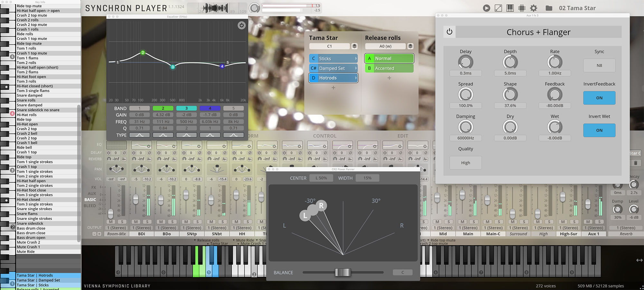Adjust the Power Panner BALANCE slider

coord(343,272)
